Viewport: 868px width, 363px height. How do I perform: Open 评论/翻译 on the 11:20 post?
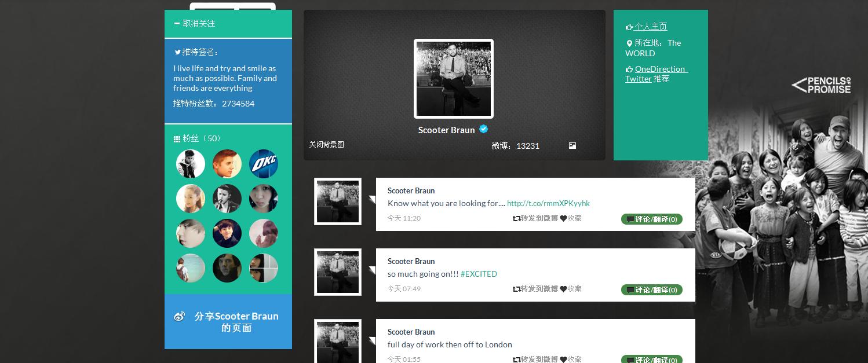point(652,219)
